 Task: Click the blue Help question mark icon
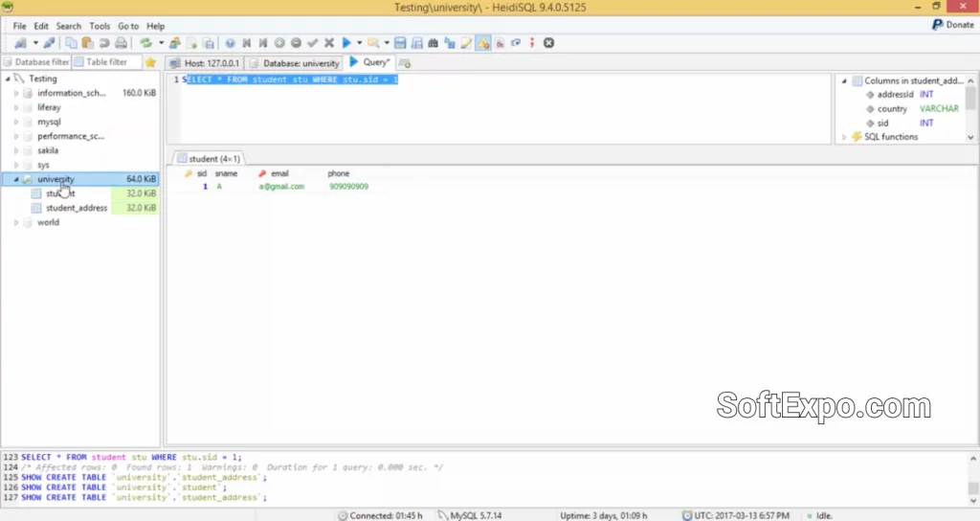230,43
